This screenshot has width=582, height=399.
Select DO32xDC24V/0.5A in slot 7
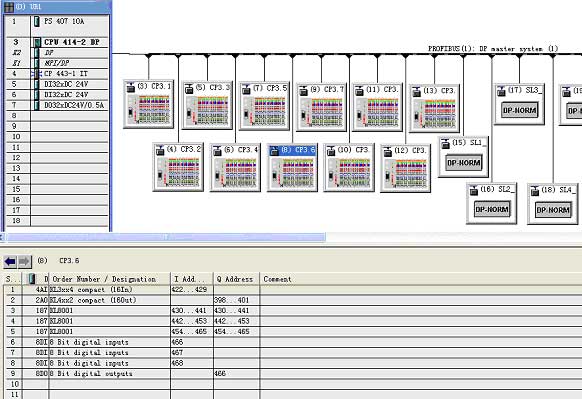[x=57, y=105]
